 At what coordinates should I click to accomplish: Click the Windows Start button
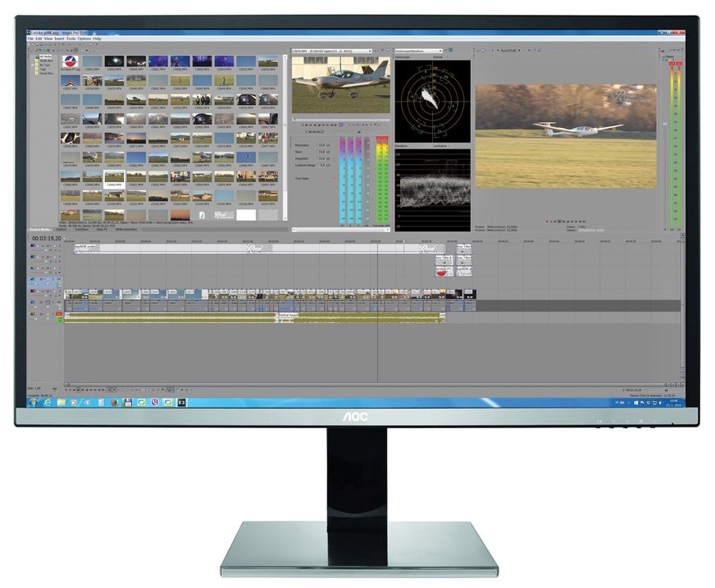click(33, 403)
